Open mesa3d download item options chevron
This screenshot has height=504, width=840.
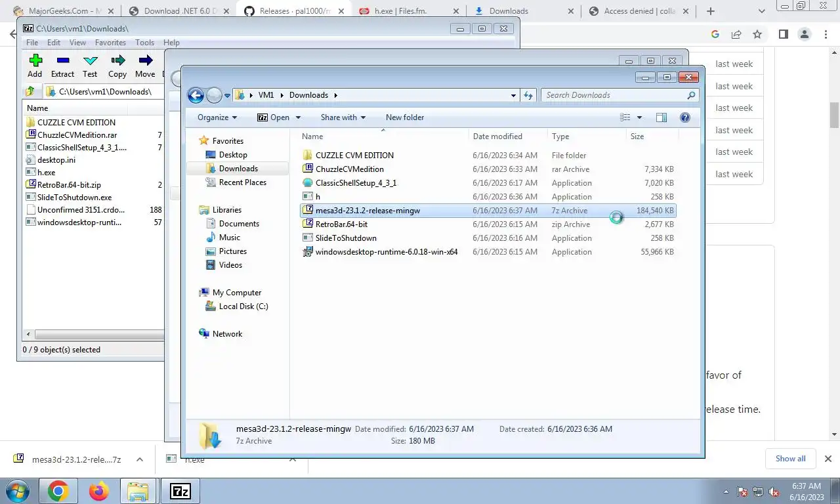point(138,459)
